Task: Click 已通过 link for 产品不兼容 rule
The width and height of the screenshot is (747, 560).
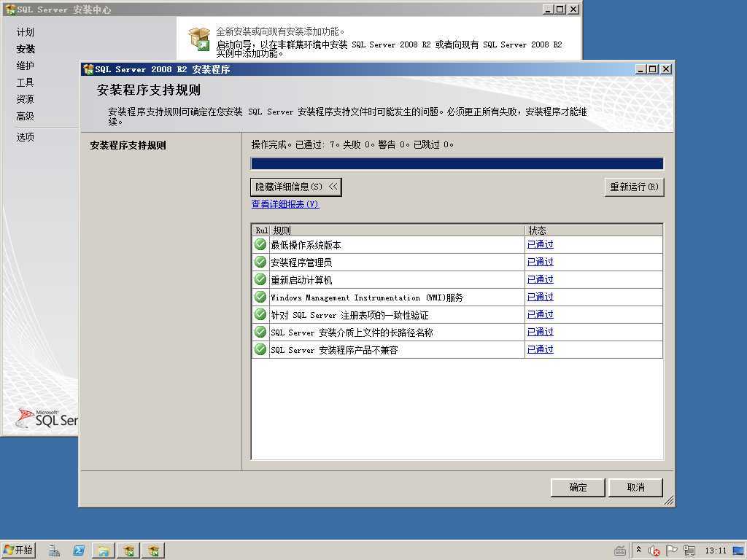Action: click(x=541, y=349)
